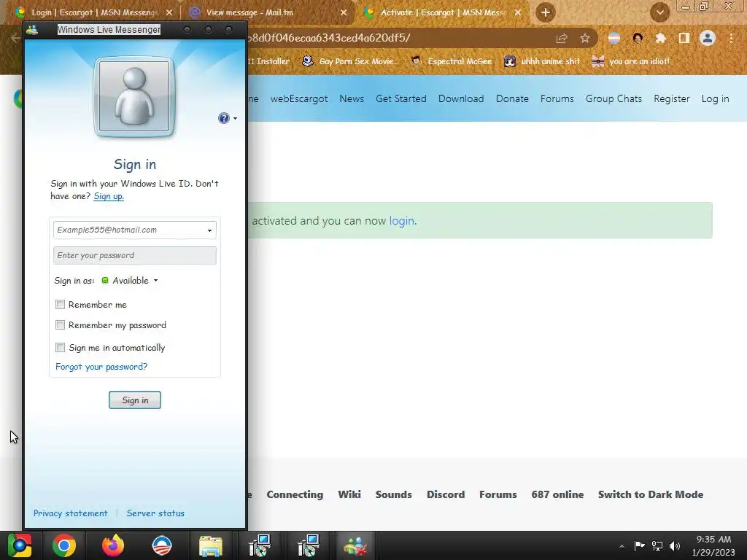This screenshot has width=747, height=560.
Task: Open the Espectral McGee bookmark
Action: pyautogui.click(x=451, y=61)
